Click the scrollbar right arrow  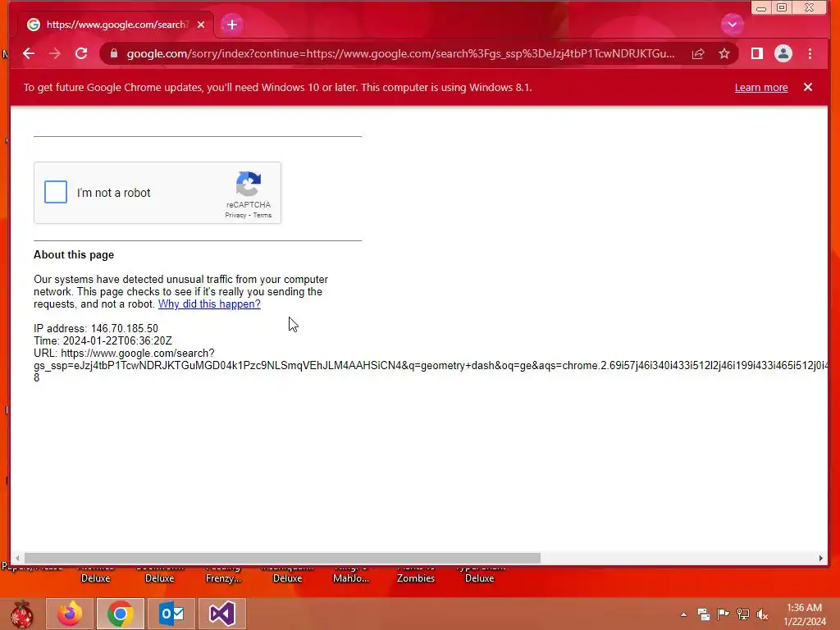820,558
